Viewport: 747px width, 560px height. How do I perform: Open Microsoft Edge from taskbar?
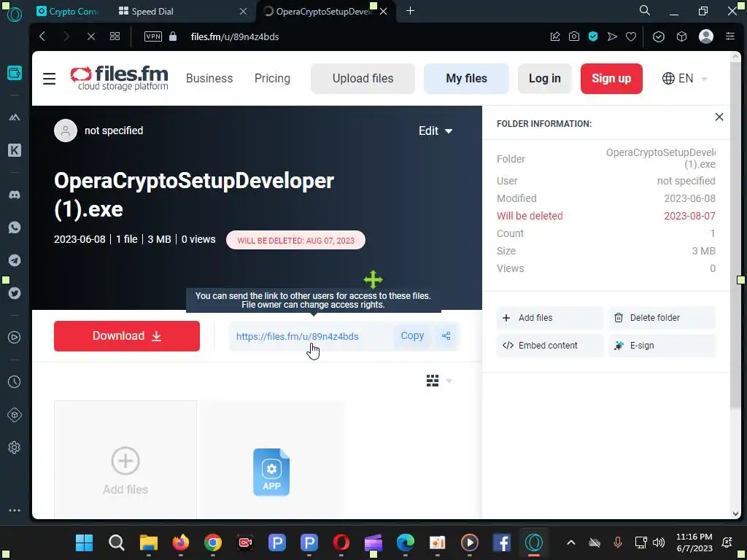406,542
